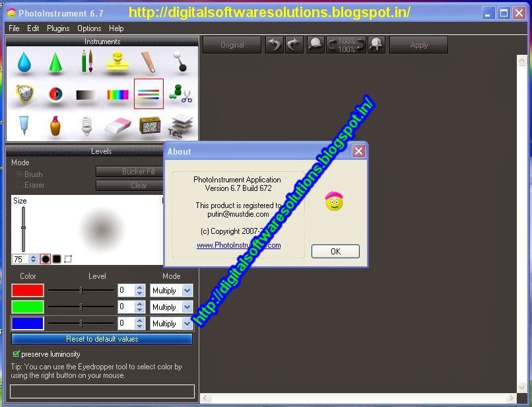Click the Bucket Fill button
Image resolution: width=532 pixels, height=407 pixels.
[129, 172]
